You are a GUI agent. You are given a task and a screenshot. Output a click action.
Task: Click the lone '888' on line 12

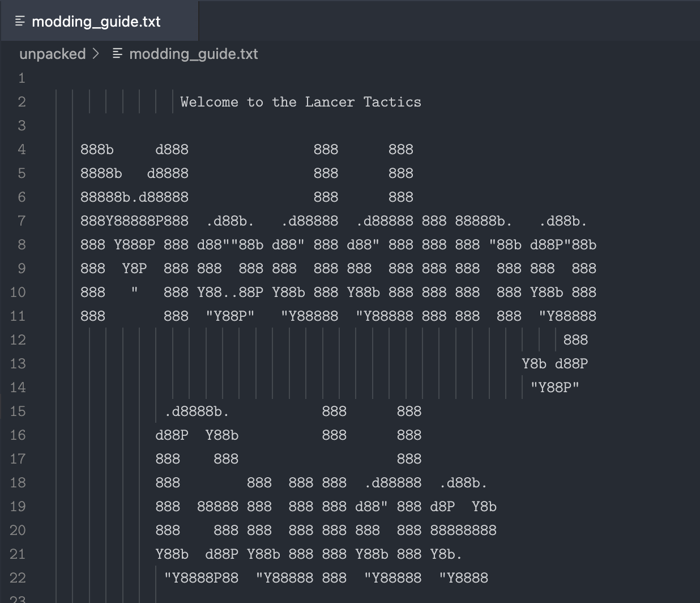point(575,340)
